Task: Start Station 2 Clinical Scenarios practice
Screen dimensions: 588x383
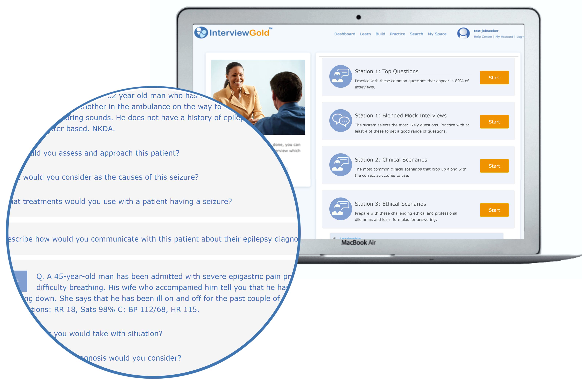Action: point(494,166)
